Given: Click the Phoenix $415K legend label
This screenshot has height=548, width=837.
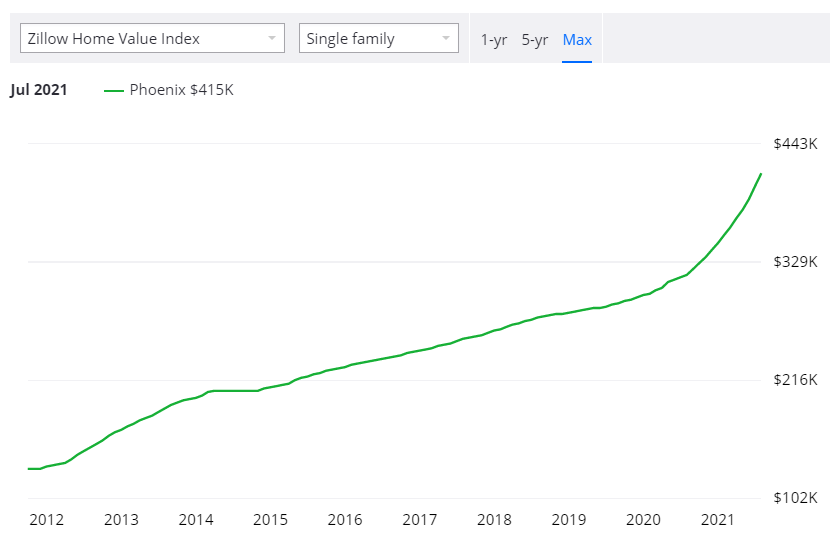Looking at the screenshot, I should (181, 90).
